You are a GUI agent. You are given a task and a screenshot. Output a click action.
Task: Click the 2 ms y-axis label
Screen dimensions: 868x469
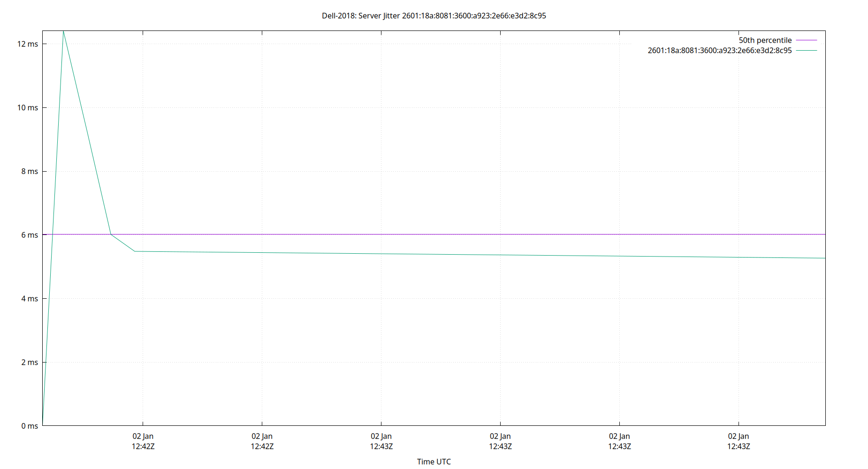tap(29, 362)
